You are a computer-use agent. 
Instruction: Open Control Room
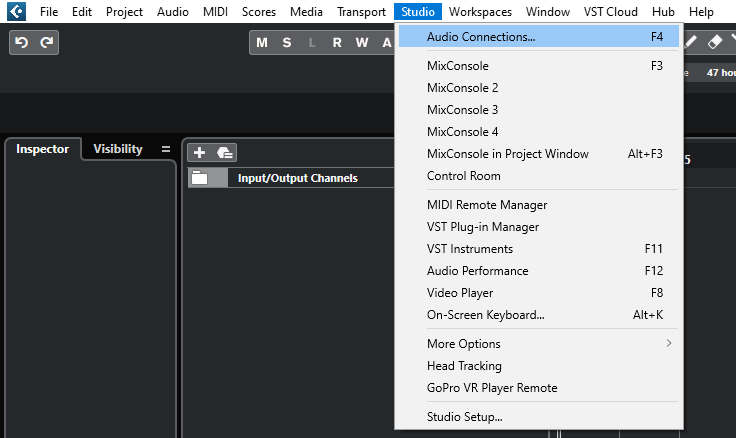tap(539, 176)
